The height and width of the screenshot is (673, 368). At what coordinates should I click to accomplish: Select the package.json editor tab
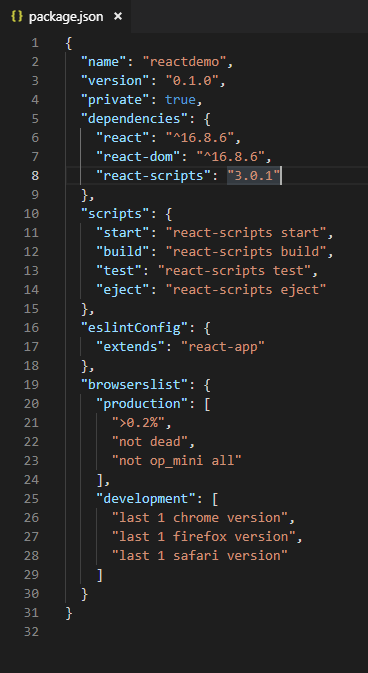click(65, 17)
